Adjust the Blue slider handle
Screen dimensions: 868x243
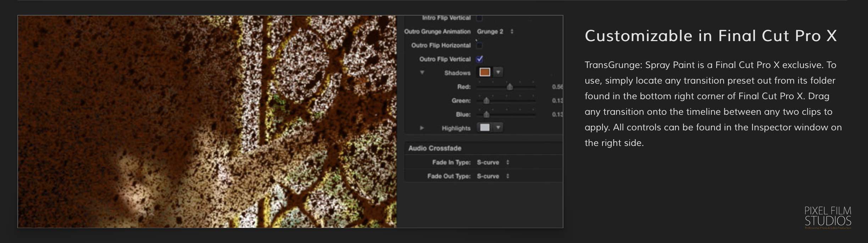[x=486, y=114]
